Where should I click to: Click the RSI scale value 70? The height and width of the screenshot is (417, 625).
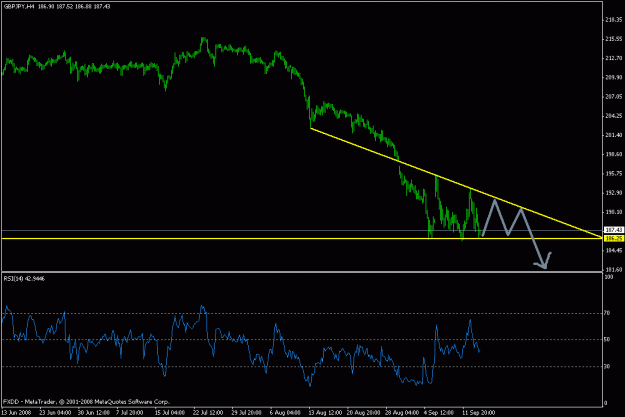click(x=607, y=313)
